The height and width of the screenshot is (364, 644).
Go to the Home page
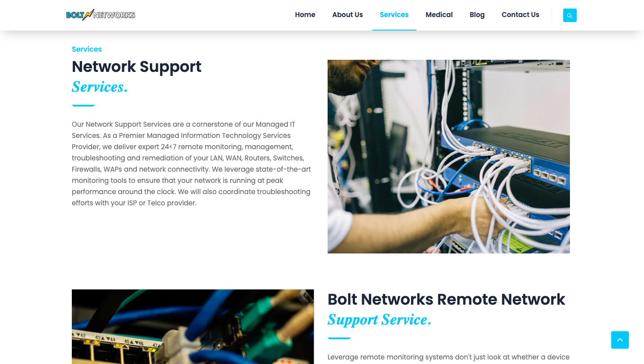tap(305, 15)
